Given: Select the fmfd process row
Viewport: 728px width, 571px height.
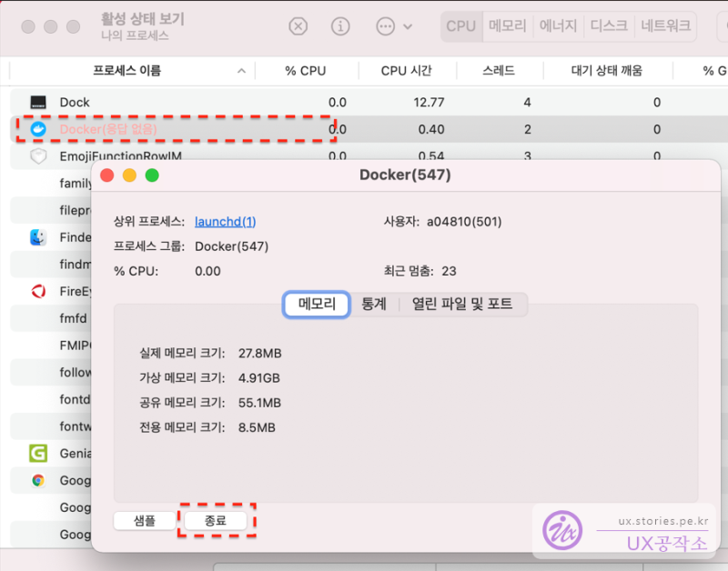Looking at the screenshot, I should 51,318.
